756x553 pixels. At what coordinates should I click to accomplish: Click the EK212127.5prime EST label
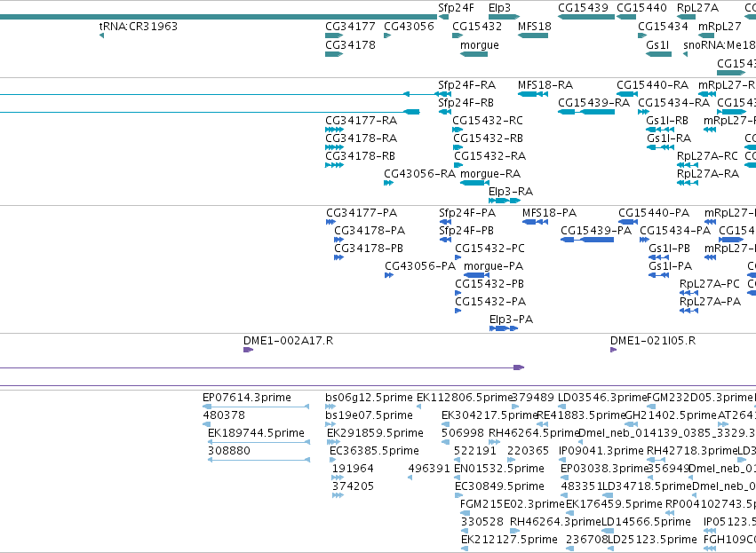point(509,540)
